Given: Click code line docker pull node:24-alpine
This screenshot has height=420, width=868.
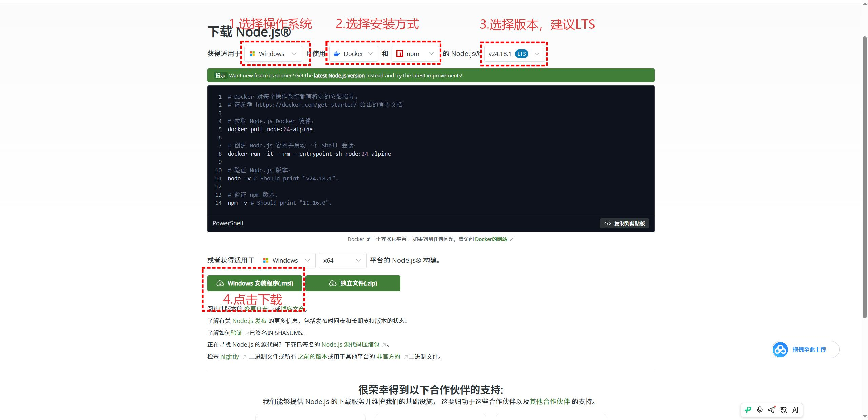Looking at the screenshot, I should (270, 129).
